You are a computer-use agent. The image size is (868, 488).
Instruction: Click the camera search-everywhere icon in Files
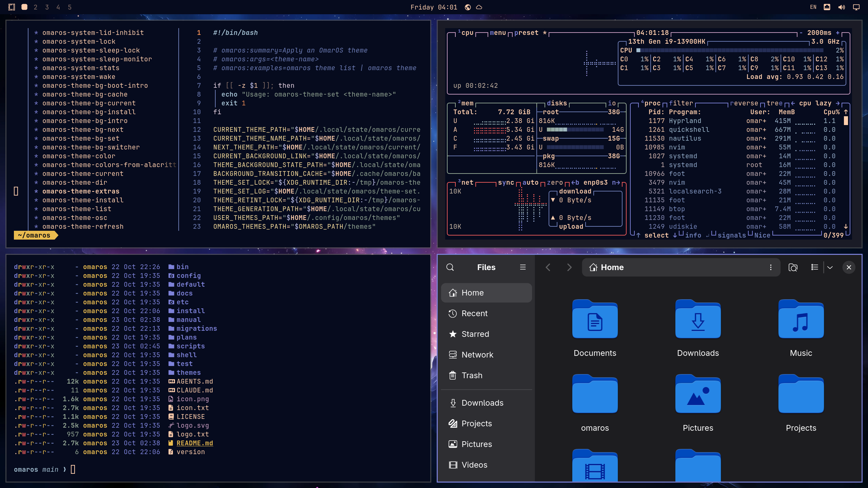[x=793, y=267]
